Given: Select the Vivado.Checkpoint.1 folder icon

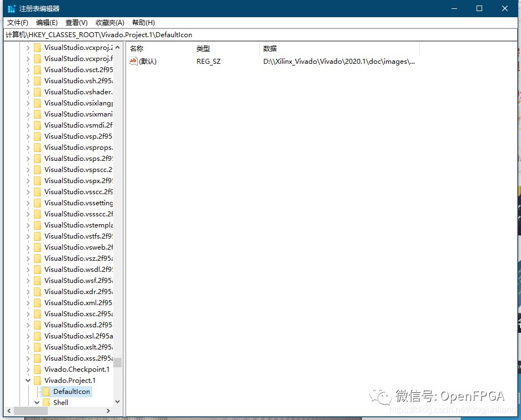Looking at the screenshot, I should [x=38, y=370].
